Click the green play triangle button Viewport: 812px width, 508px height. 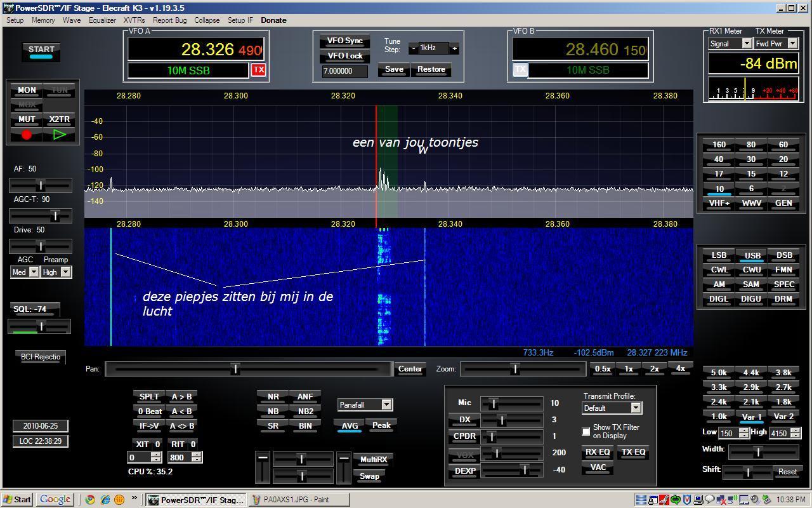point(60,135)
